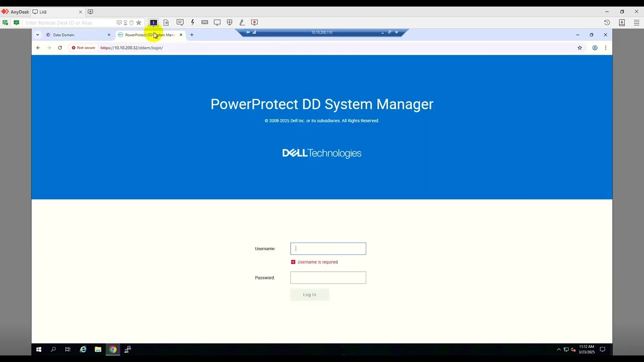Open AnyDesk keyboard settings icon

pos(205,22)
